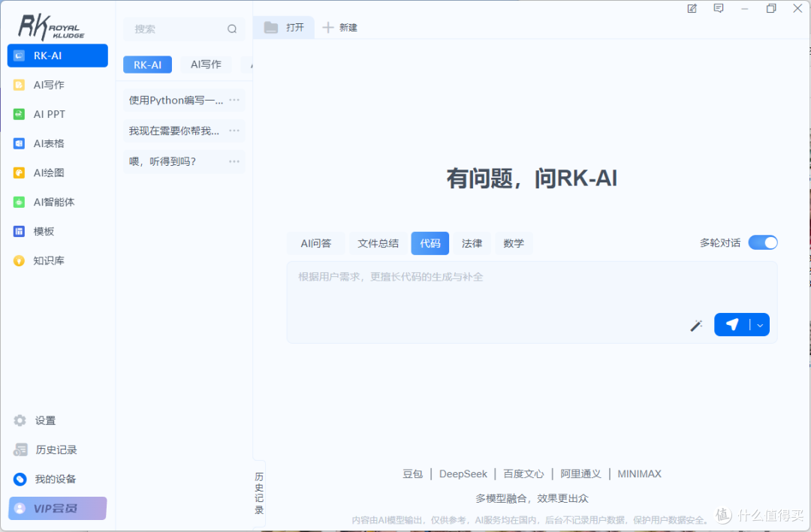The width and height of the screenshot is (811, 532).
Task: Click the 知识库 sidebar icon
Action: [x=19, y=260]
